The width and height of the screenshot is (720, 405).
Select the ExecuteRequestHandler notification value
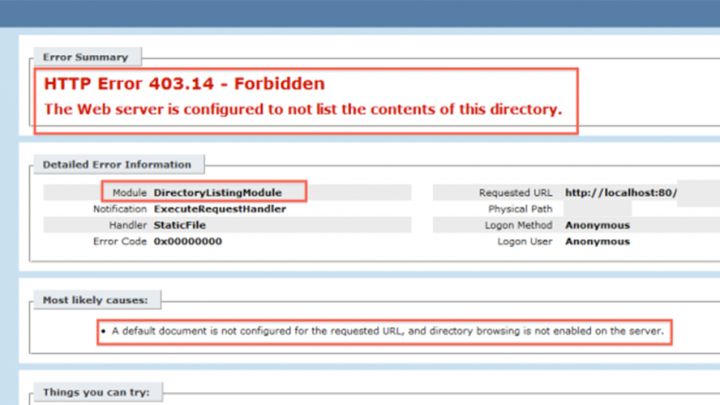click(219, 209)
